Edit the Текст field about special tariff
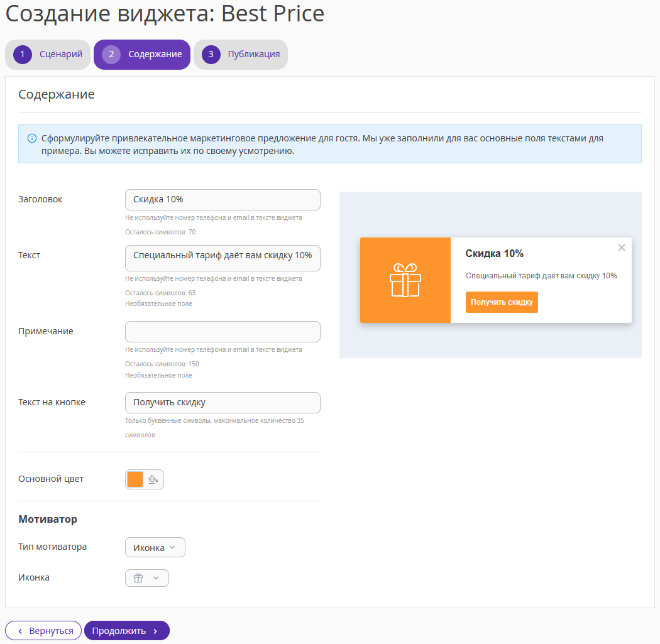The width and height of the screenshot is (660, 644). click(223, 258)
